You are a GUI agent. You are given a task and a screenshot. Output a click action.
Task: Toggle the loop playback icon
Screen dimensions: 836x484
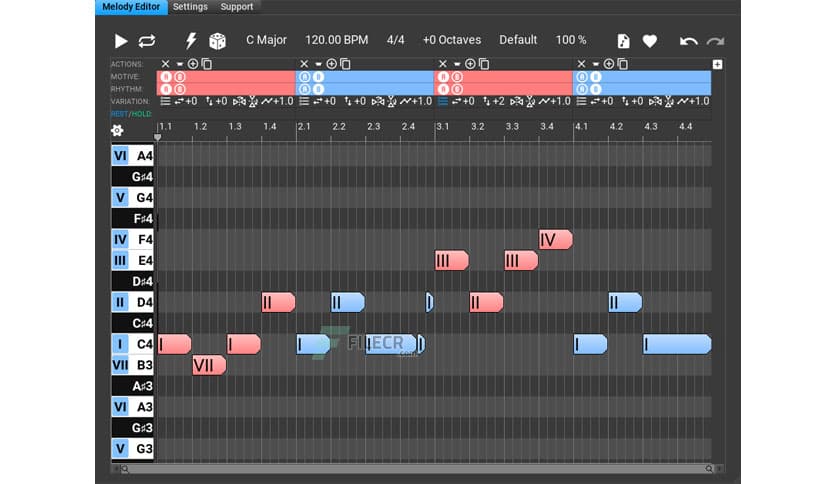click(147, 41)
